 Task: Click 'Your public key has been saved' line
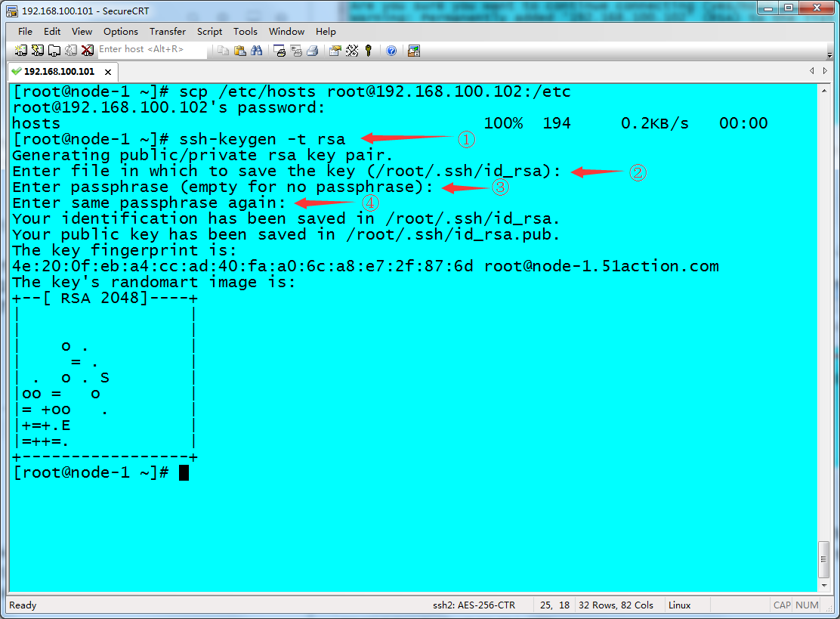pyautogui.click(x=286, y=235)
